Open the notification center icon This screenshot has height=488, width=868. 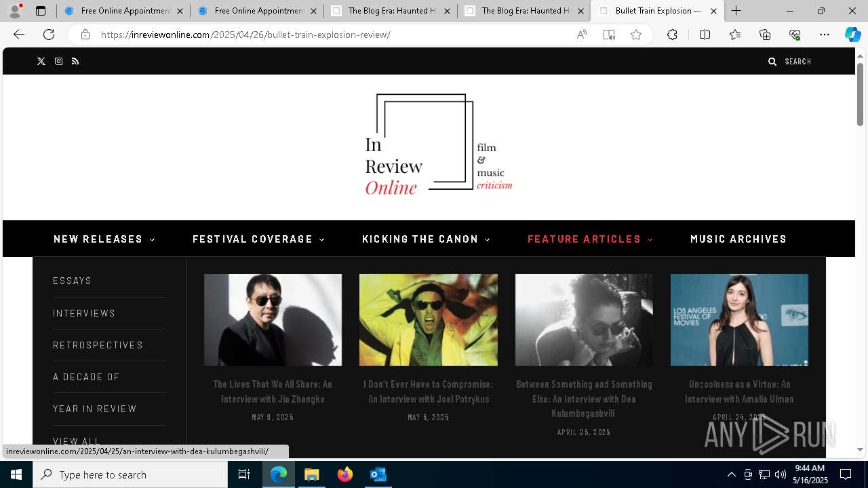coord(846,474)
